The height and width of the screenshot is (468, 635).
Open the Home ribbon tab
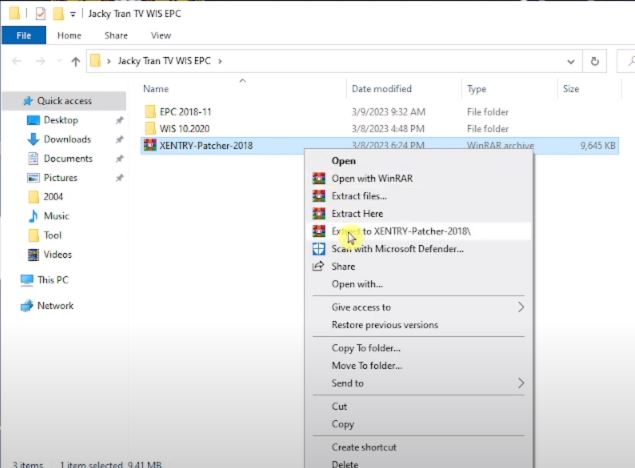69,36
